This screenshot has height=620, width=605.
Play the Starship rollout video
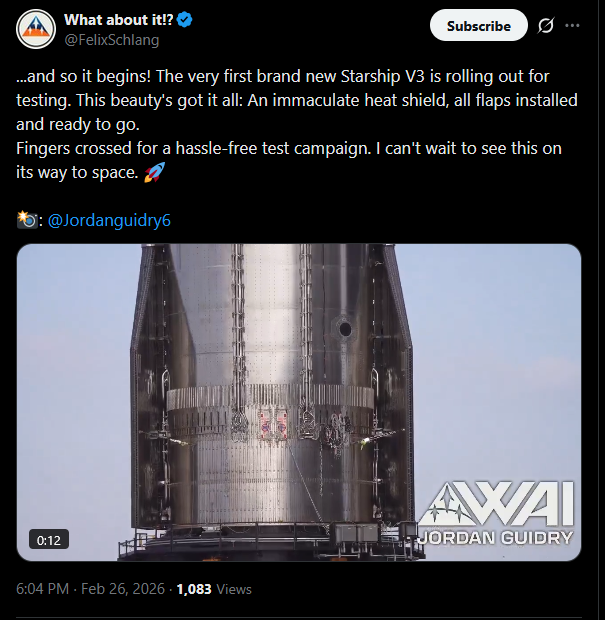coord(299,402)
